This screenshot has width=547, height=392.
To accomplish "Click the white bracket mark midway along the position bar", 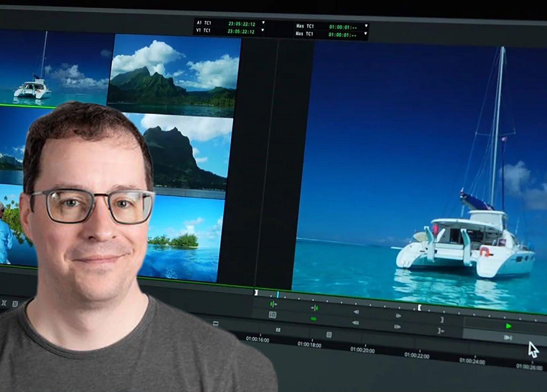I will pyautogui.click(x=420, y=307).
